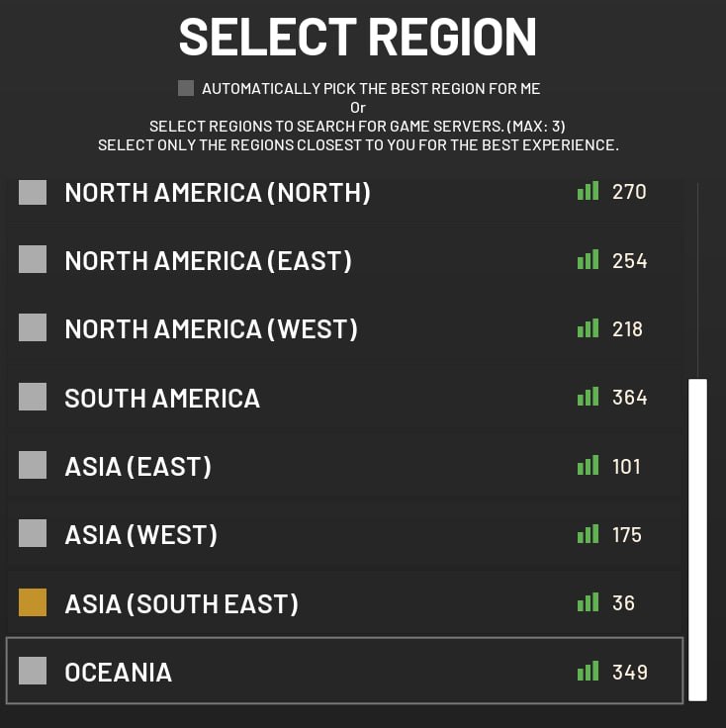This screenshot has height=728, width=726.
Task: Click signal strength icon next to 218 ping
Action: pos(588,327)
